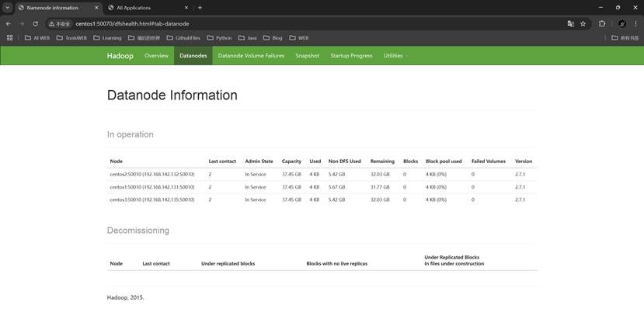Open the apps grid icon in bookmarks bar
Image resolution: width=644 pixels, height=309 pixels.
(10, 38)
